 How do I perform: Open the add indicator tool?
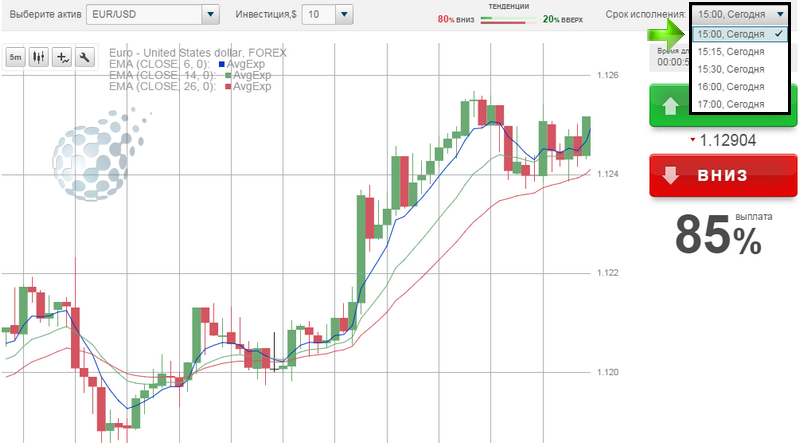(x=62, y=58)
